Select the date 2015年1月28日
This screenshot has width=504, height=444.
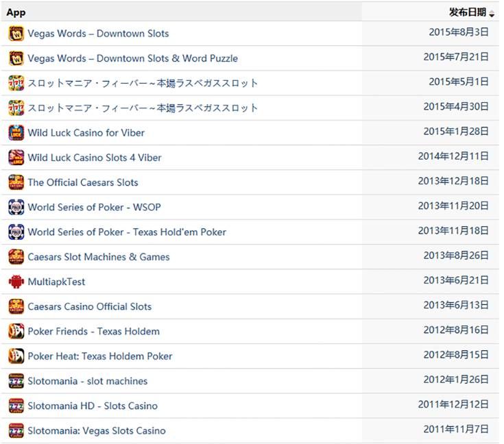456,132
